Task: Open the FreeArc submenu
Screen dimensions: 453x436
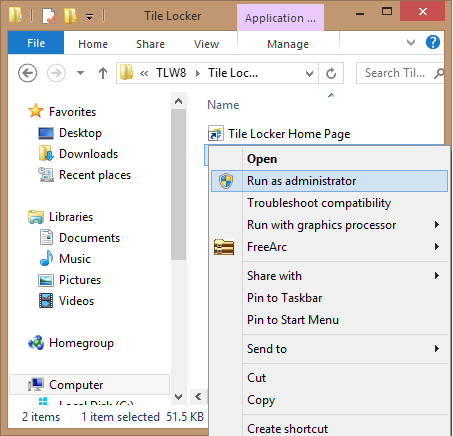Action: 329,247
